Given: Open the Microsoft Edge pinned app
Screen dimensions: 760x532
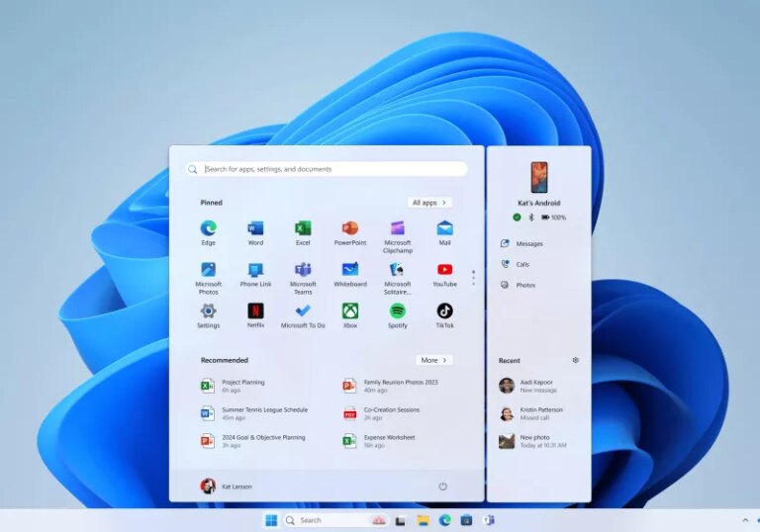Looking at the screenshot, I should (208, 229).
